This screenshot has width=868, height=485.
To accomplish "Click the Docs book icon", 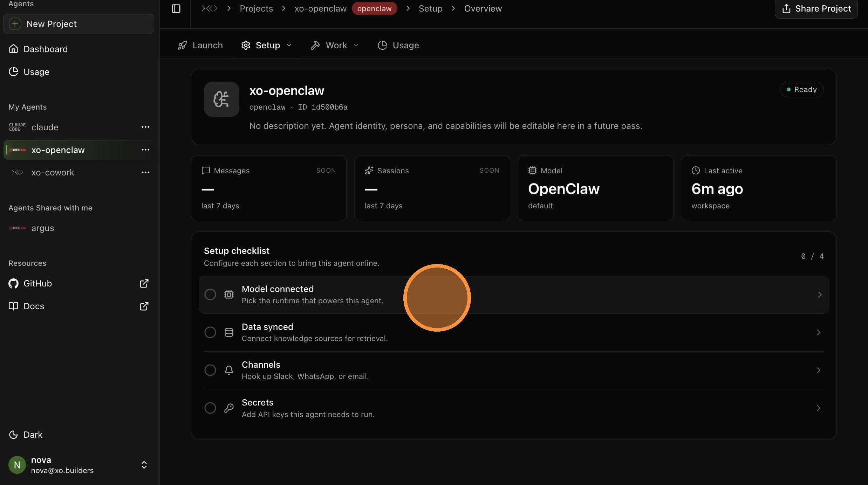I will (x=13, y=306).
